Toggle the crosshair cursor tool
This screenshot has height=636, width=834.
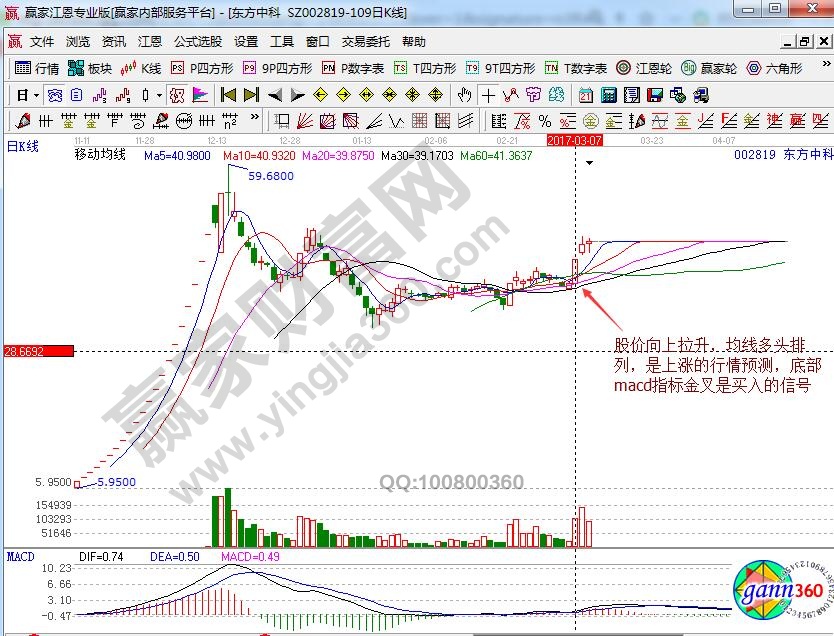point(488,95)
